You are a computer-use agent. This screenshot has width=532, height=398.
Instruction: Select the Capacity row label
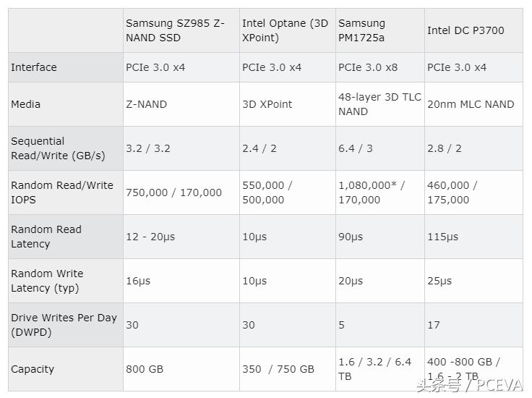pyautogui.click(x=33, y=369)
